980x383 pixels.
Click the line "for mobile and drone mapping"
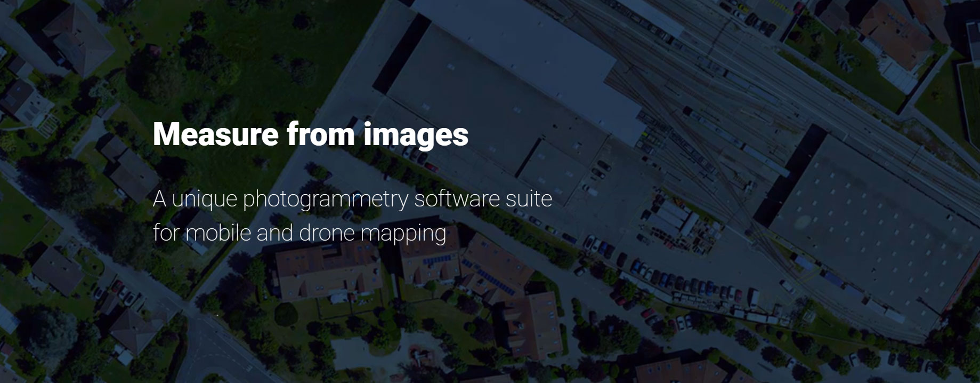coord(299,234)
